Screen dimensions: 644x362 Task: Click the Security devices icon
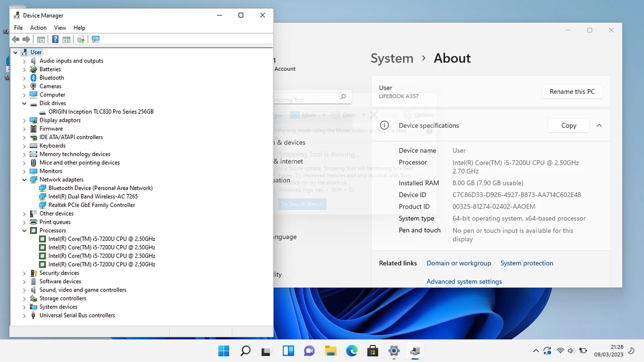(x=34, y=273)
